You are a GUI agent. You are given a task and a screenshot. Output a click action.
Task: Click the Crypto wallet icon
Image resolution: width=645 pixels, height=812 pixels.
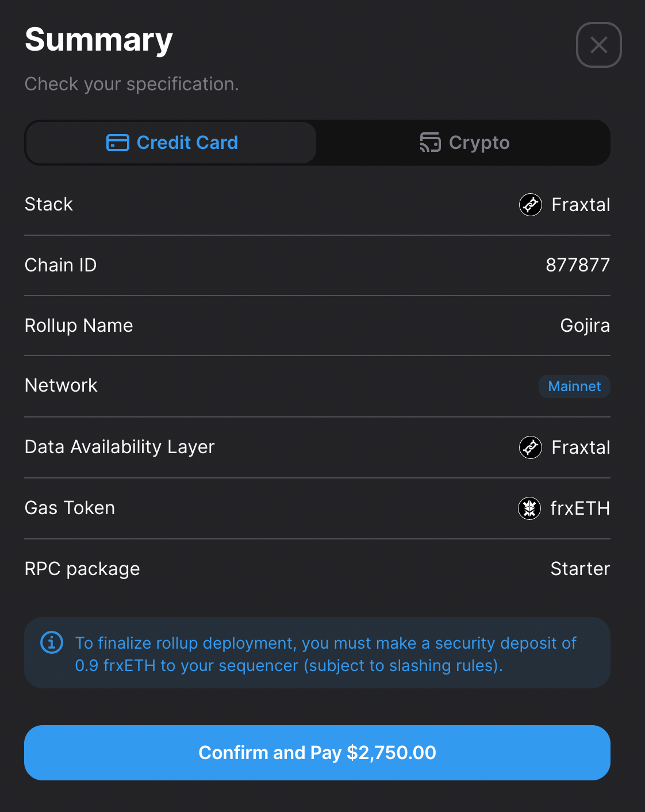click(x=430, y=143)
